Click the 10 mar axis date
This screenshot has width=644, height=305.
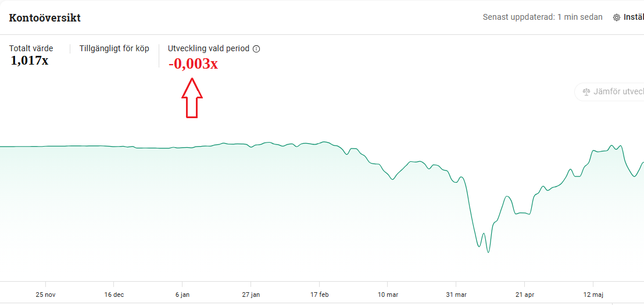tap(388, 295)
